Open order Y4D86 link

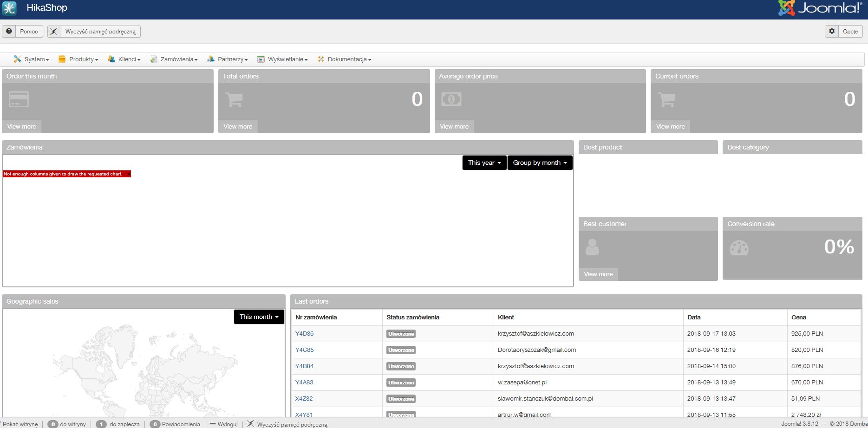(x=304, y=334)
